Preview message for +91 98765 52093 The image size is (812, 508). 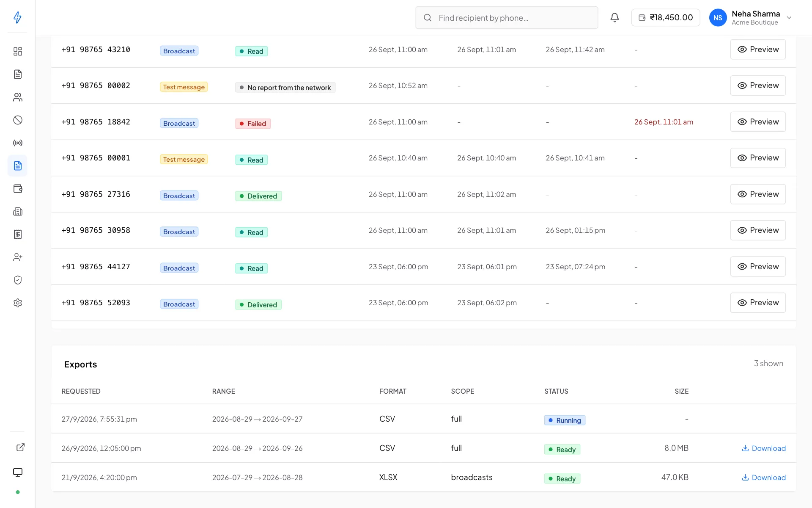(x=758, y=303)
